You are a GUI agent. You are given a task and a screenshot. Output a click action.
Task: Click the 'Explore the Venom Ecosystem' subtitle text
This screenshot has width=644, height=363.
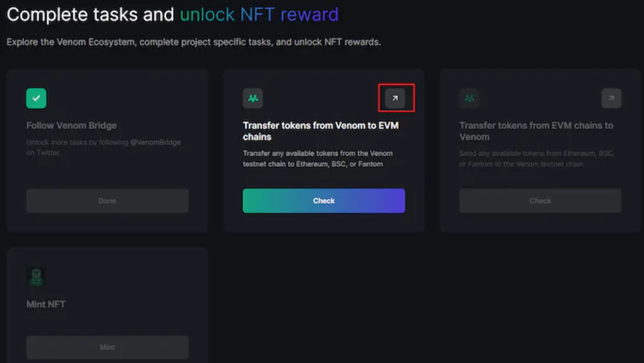click(194, 42)
